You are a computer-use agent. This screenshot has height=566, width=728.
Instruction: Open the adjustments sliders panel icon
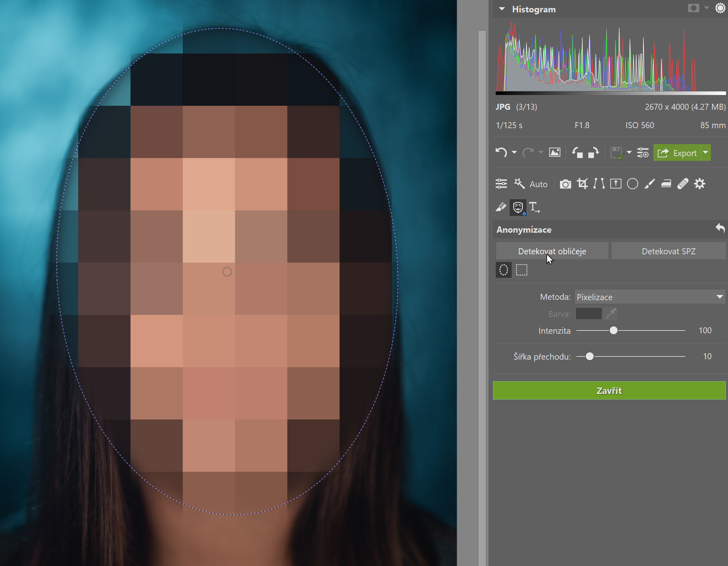tap(501, 184)
